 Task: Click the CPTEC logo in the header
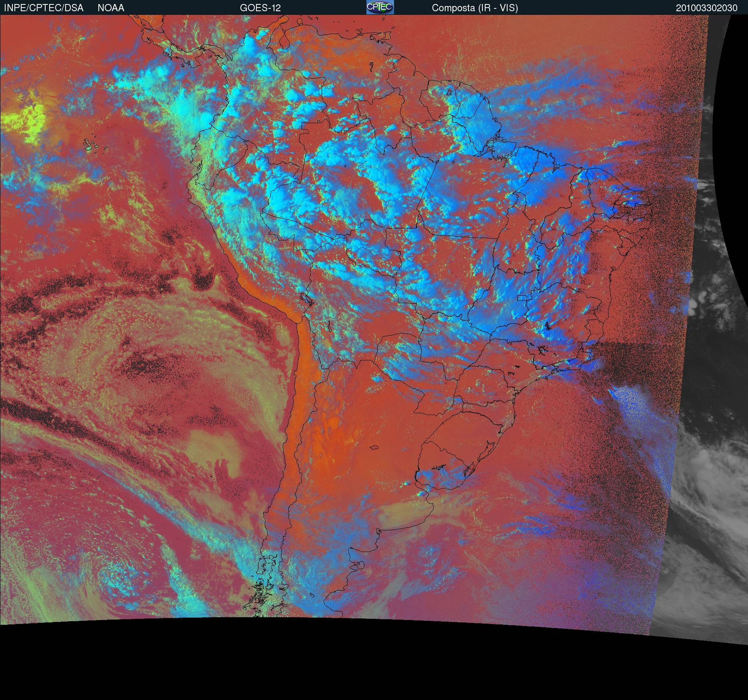[380, 7]
